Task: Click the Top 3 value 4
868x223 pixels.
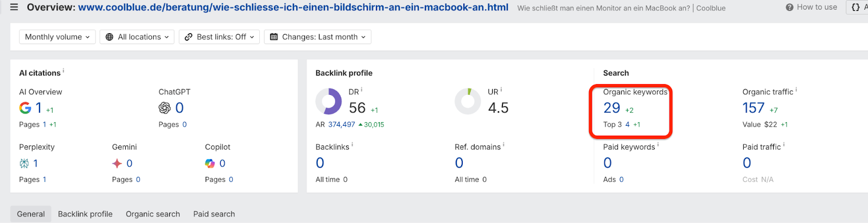Action: (628, 124)
